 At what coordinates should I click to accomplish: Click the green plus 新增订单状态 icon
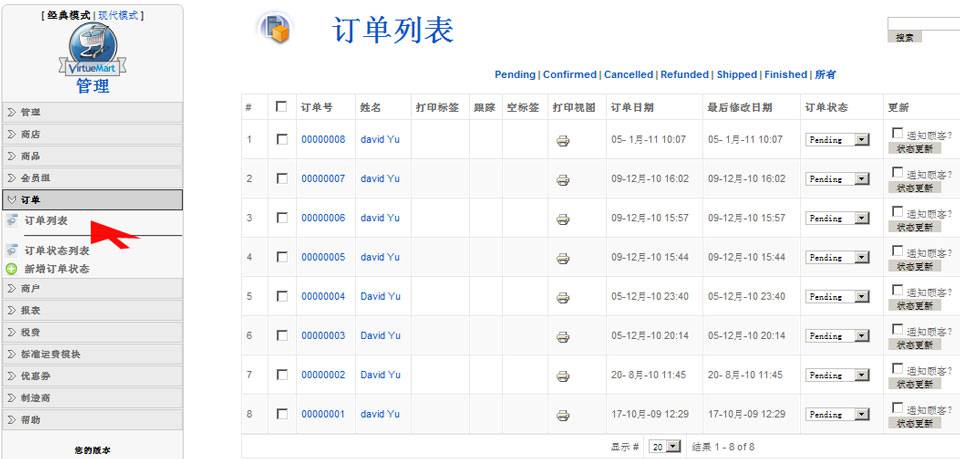(x=12, y=269)
